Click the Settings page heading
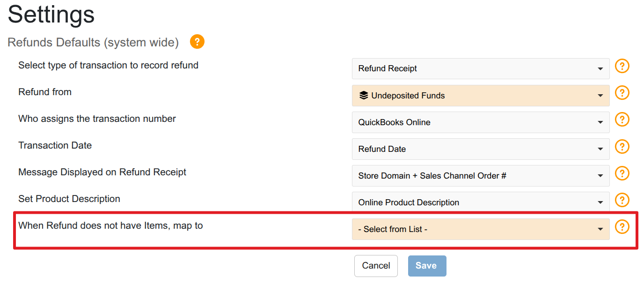The image size is (644, 292). 51,15
